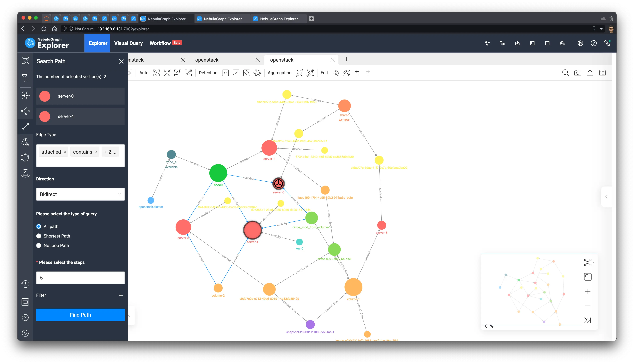Open new browser tab with plus
Image resolution: width=634 pixels, height=364 pixels.
311,19
